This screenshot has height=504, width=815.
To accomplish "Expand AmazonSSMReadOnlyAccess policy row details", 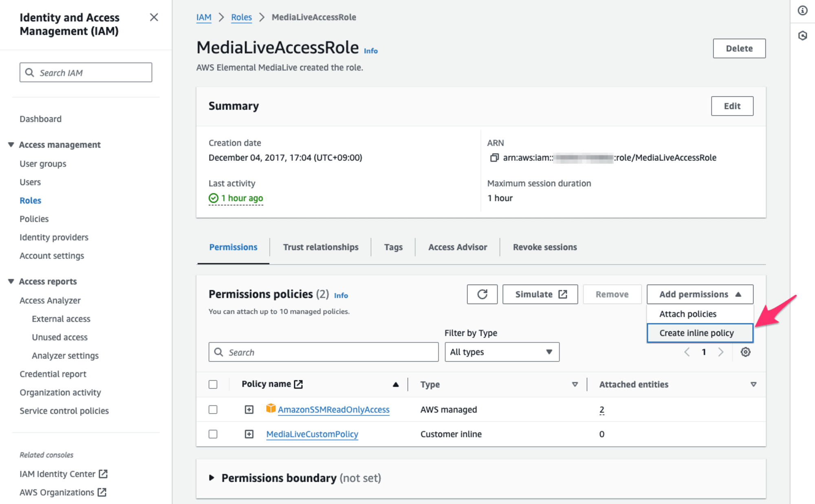I will click(x=249, y=410).
